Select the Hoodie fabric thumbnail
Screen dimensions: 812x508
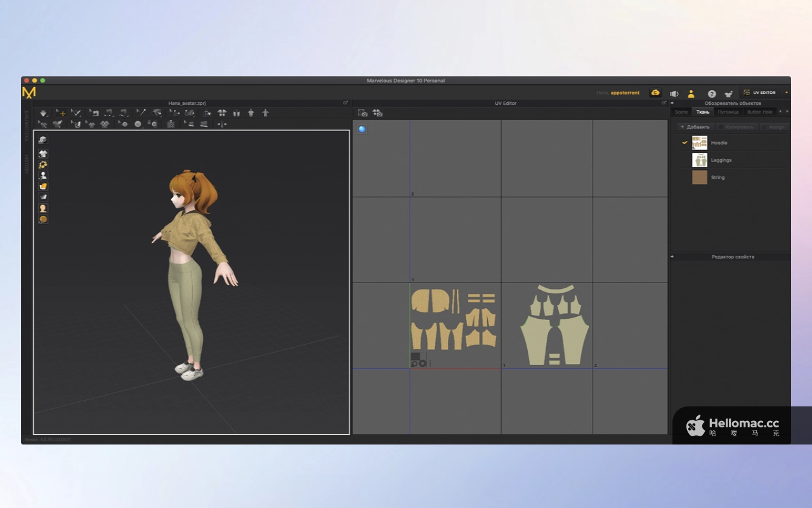coord(700,143)
